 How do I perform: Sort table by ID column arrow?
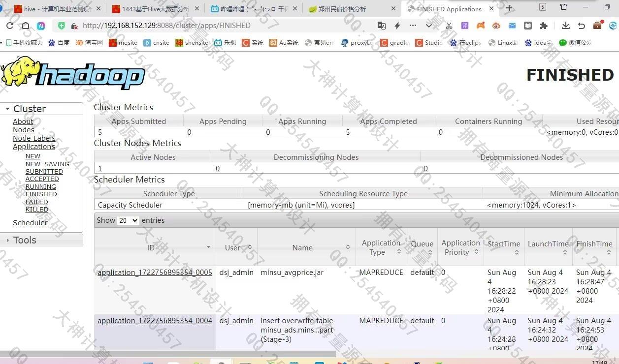coord(208,247)
